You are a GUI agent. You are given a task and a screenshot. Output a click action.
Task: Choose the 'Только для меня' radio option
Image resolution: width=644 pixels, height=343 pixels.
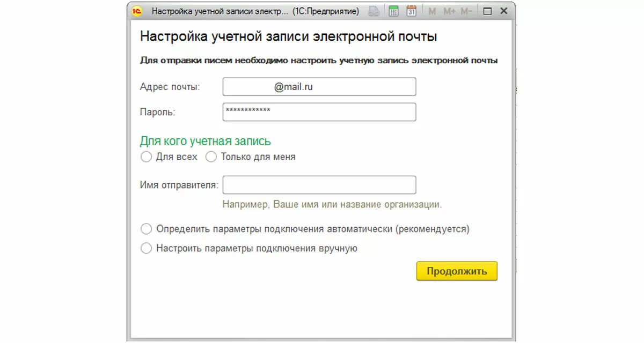211,157
